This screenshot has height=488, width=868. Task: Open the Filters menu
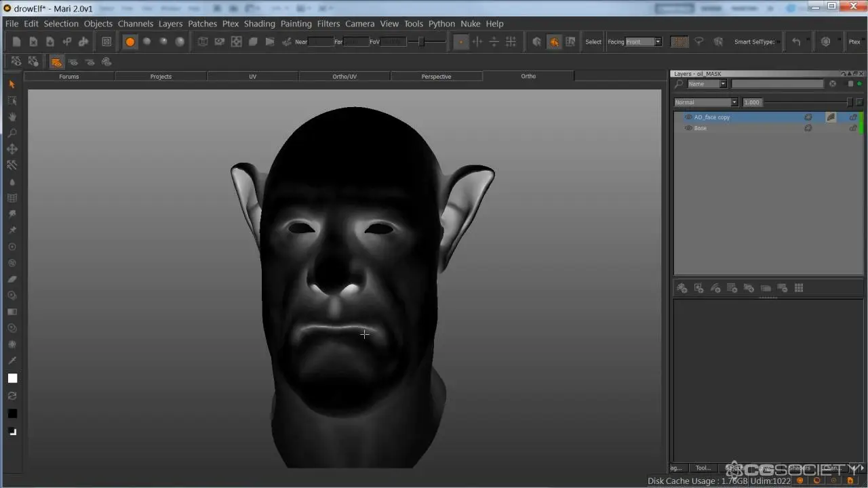[x=328, y=24]
